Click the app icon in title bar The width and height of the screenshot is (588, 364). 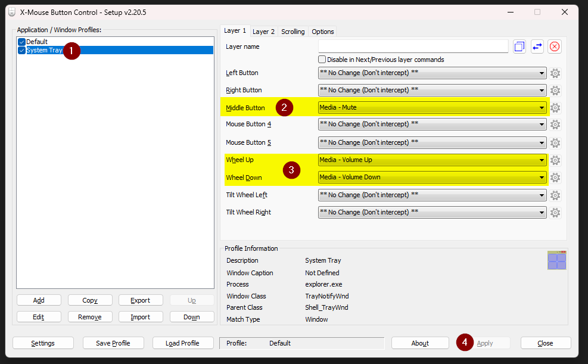[x=12, y=13]
